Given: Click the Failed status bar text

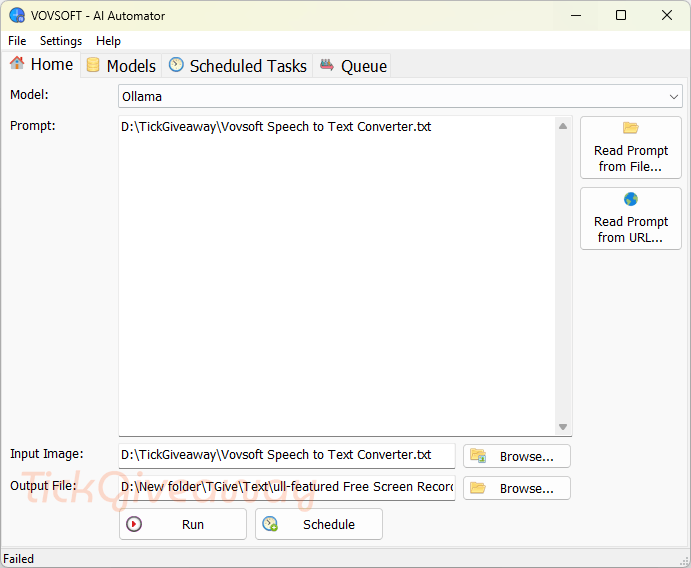Looking at the screenshot, I should (19, 559).
